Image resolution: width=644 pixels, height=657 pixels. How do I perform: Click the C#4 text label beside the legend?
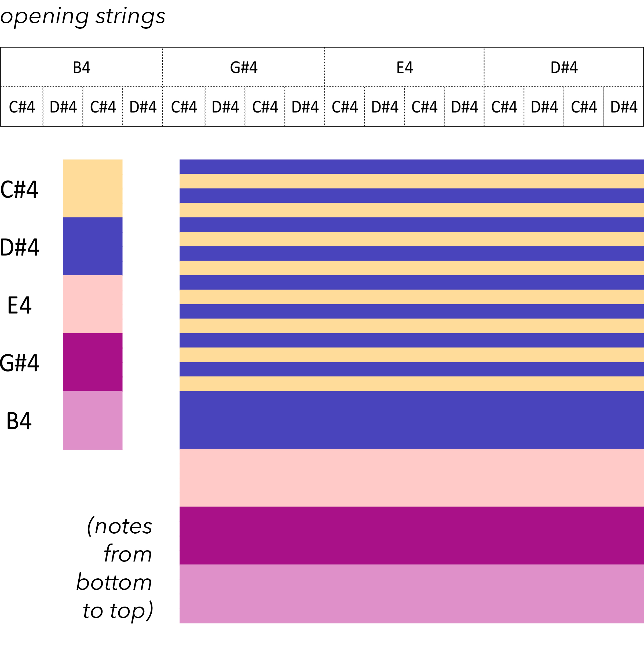[x=19, y=189]
